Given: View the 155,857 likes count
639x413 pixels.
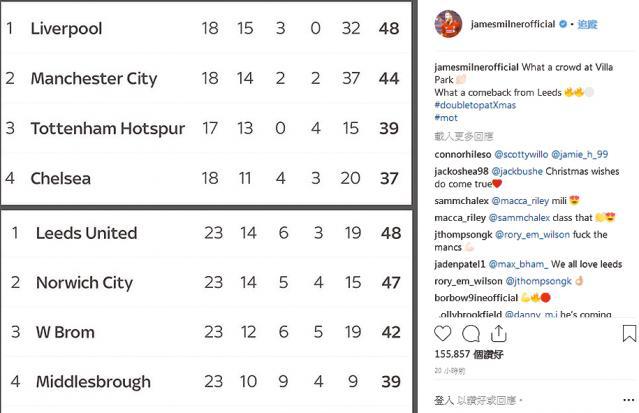Looking at the screenshot, I should [469, 354].
